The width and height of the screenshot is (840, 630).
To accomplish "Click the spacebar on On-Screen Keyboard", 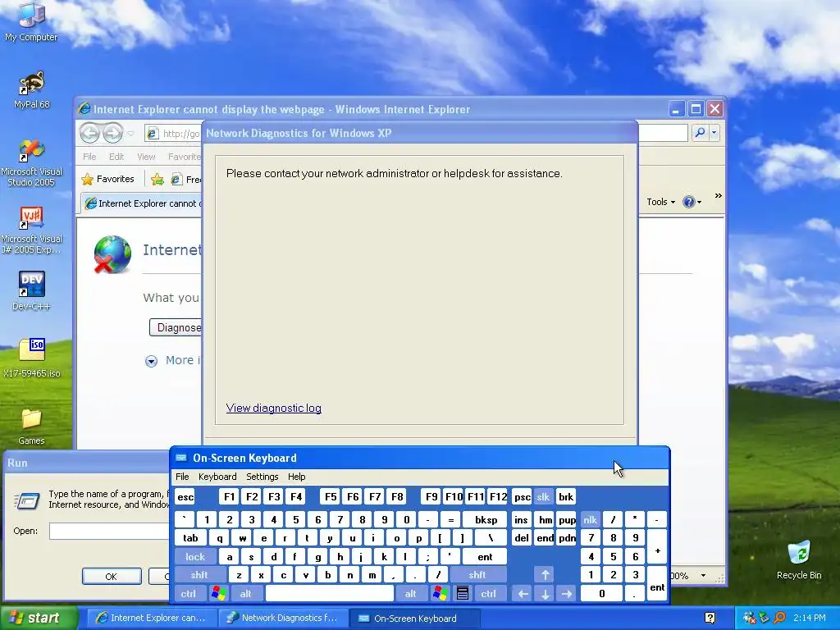I will point(330,593).
